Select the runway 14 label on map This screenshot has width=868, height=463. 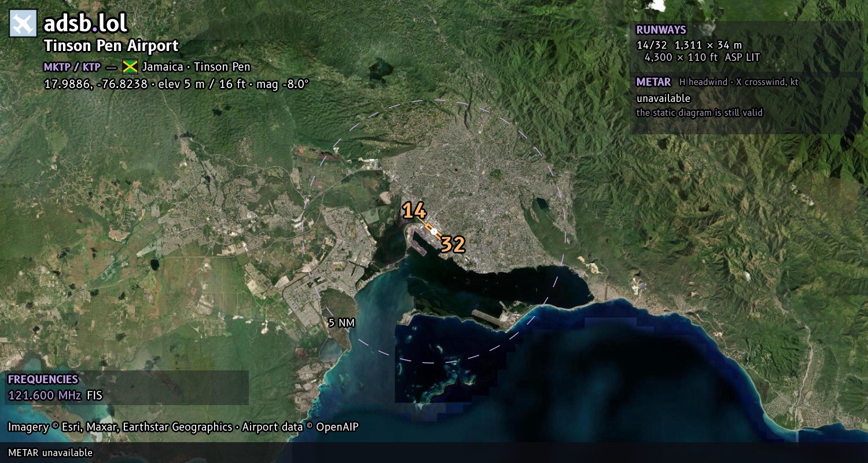click(x=414, y=211)
